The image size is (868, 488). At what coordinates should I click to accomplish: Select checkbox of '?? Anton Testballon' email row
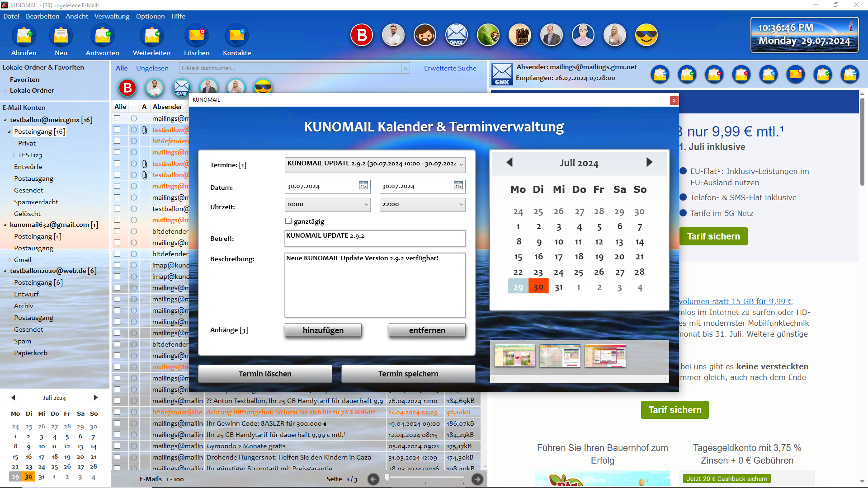click(117, 401)
